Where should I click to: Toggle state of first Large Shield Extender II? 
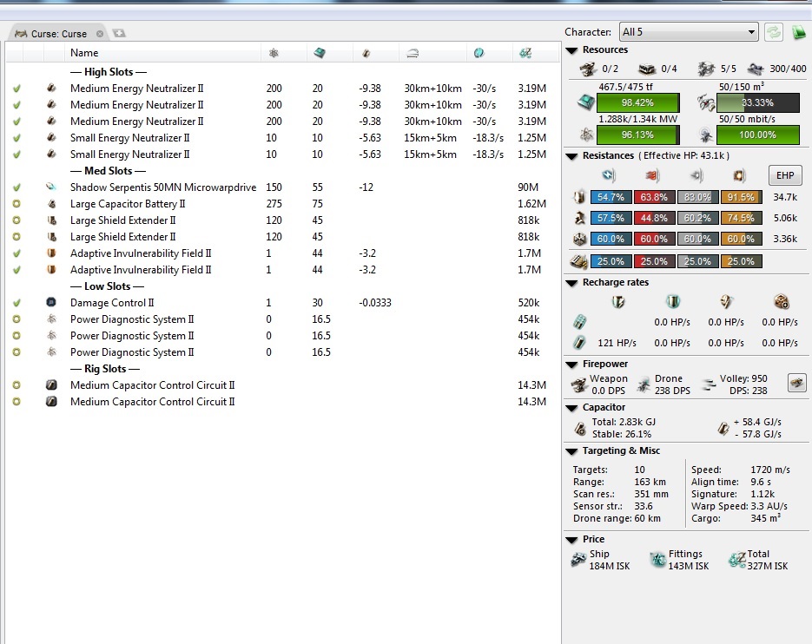[x=17, y=220]
